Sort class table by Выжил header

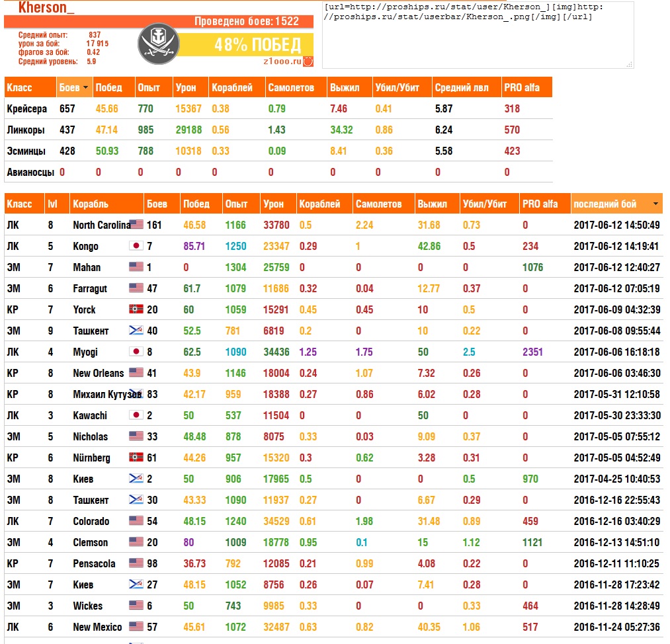point(349,87)
